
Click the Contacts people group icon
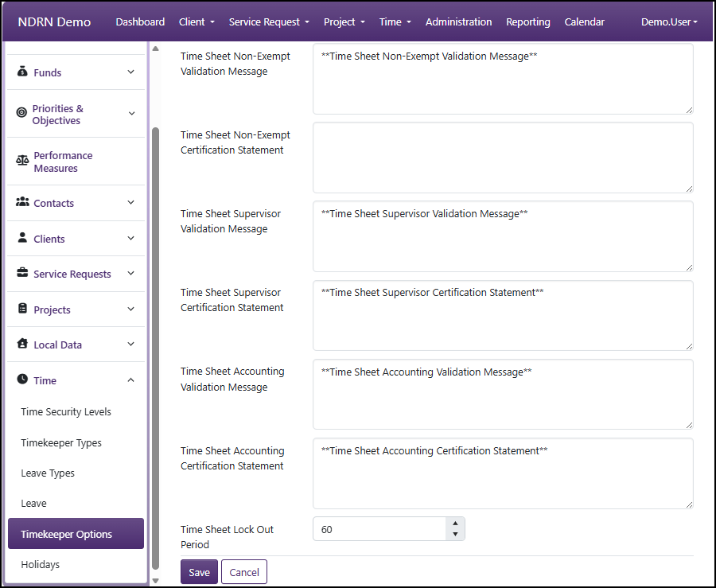tap(22, 202)
